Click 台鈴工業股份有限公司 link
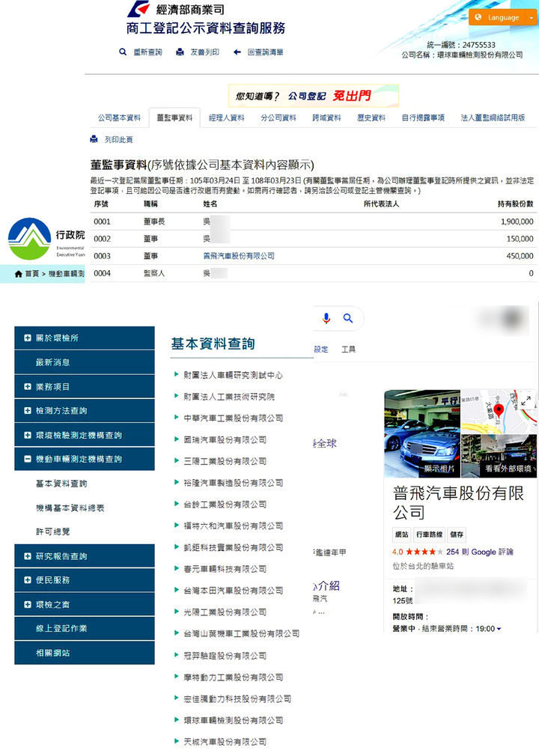The height and width of the screenshot is (756, 539). 225,504
